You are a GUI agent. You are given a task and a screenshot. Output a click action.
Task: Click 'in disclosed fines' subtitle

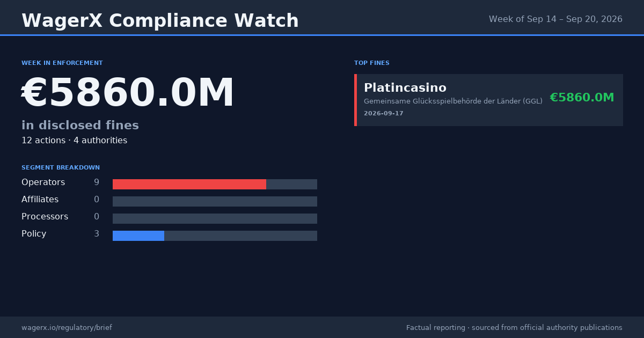(x=80, y=126)
